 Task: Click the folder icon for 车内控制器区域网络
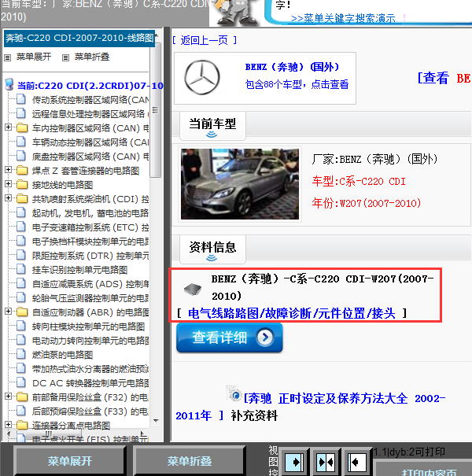tap(22, 127)
